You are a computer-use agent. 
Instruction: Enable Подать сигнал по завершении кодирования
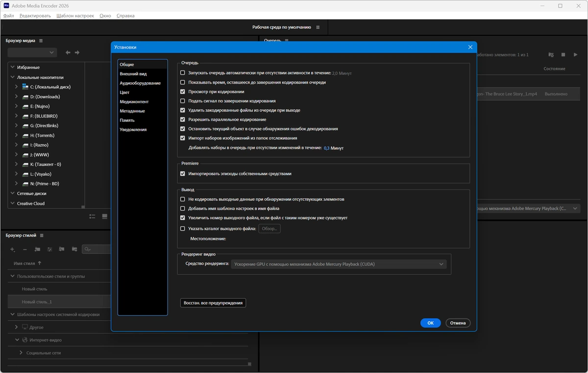[x=183, y=101]
